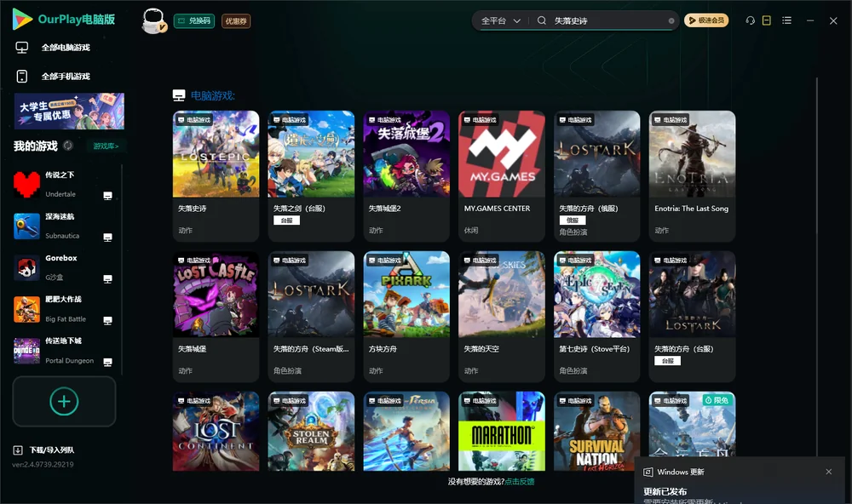Open the Big Fat Battle game icon
This screenshot has width=852, height=504.
[26, 309]
